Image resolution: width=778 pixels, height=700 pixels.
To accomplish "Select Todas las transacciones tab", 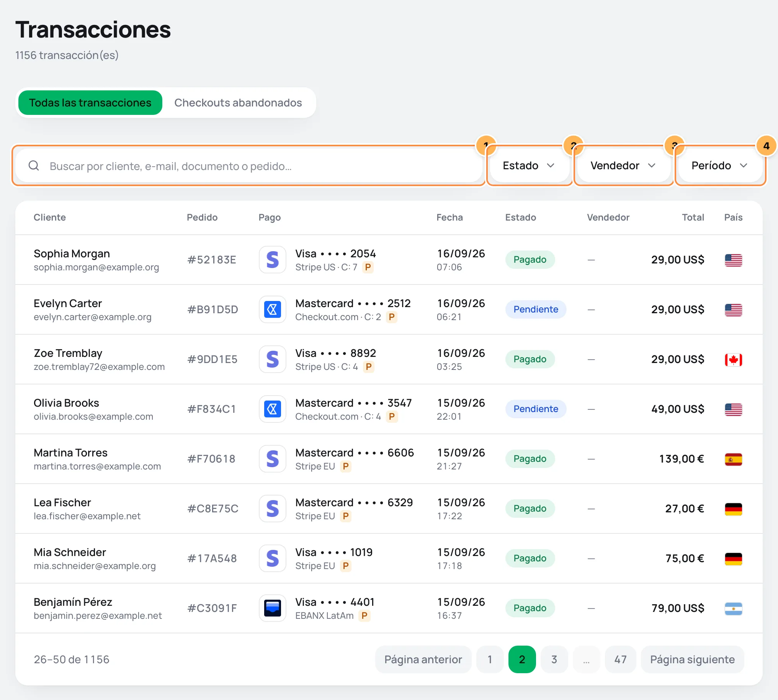I will [x=90, y=103].
